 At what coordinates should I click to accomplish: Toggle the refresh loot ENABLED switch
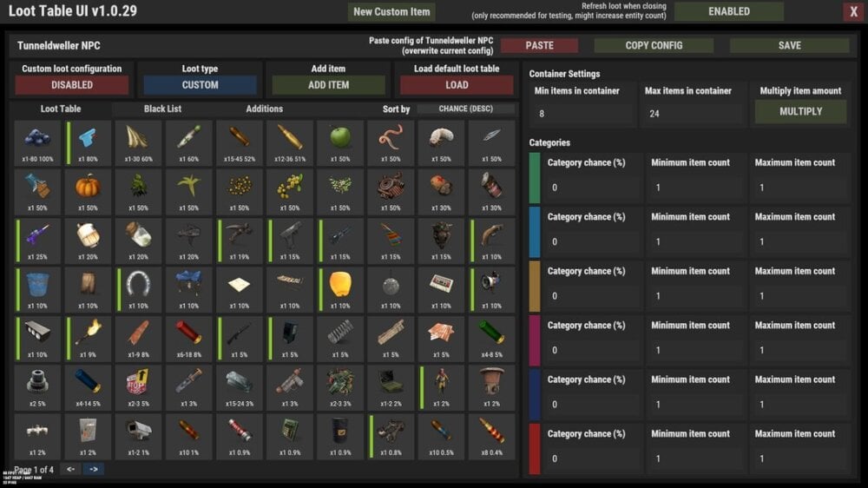(x=729, y=11)
